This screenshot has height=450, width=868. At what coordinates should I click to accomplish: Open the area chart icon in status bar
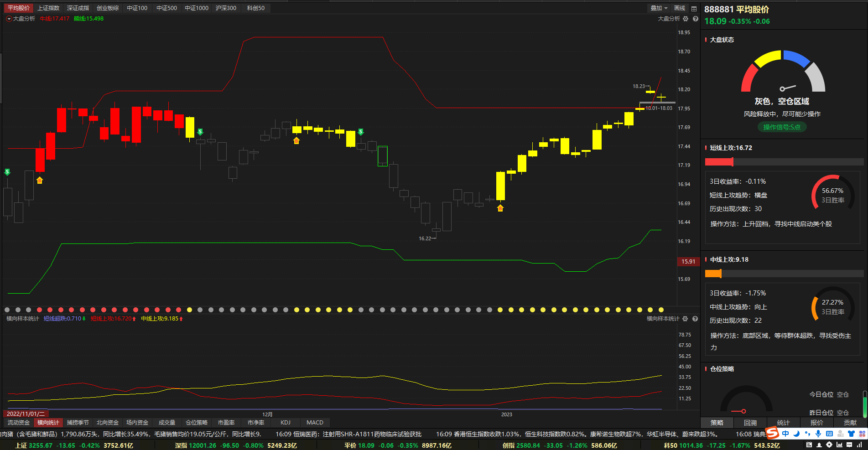[839, 445]
